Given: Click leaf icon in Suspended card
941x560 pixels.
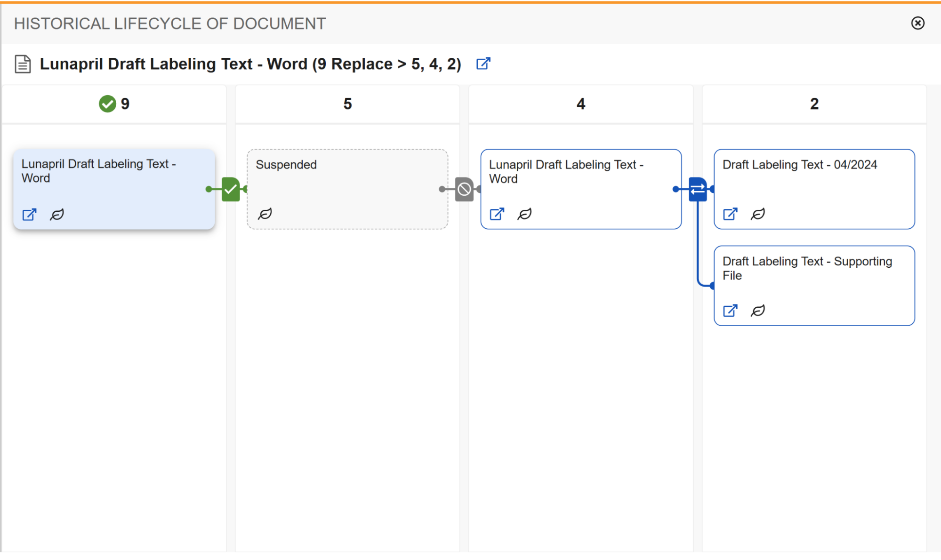Looking at the screenshot, I should pyautogui.click(x=265, y=214).
